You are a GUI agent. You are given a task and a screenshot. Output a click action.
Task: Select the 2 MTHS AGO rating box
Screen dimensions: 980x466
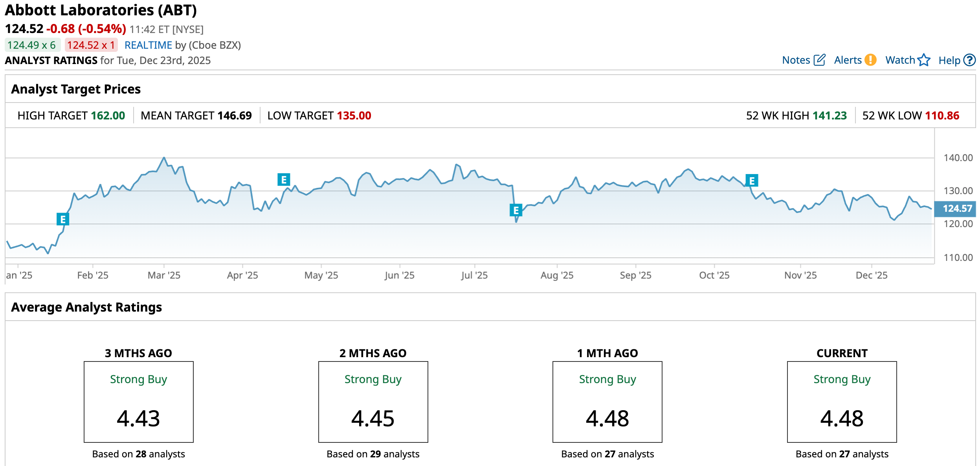(x=373, y=402)
